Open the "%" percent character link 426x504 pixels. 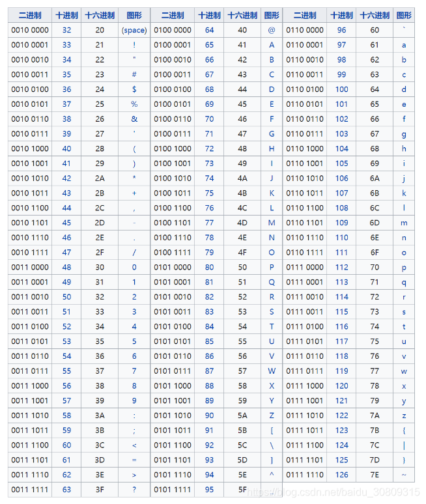134,104
